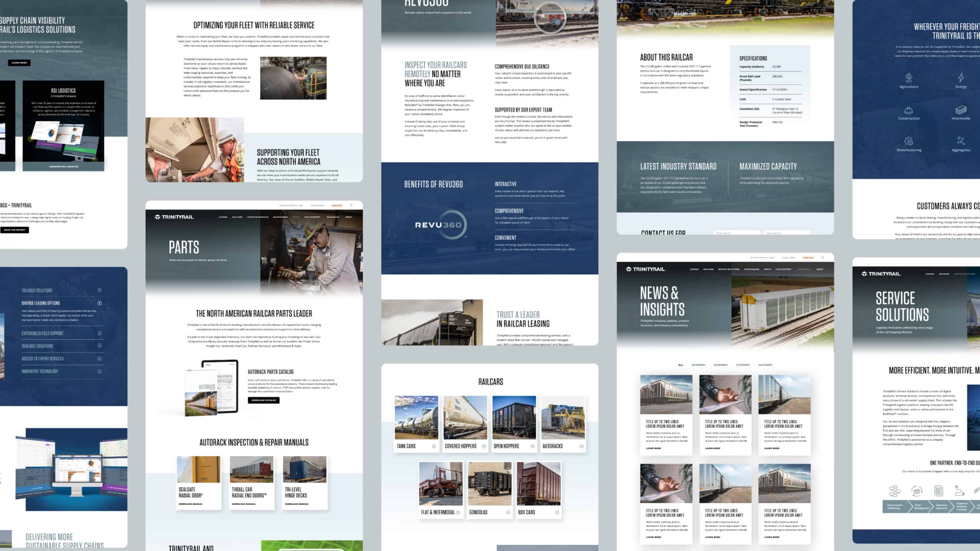The image size is (980, 551).
Task: Click the REVU360 logo in the benefits section
Action: click(x=441, y=225)
